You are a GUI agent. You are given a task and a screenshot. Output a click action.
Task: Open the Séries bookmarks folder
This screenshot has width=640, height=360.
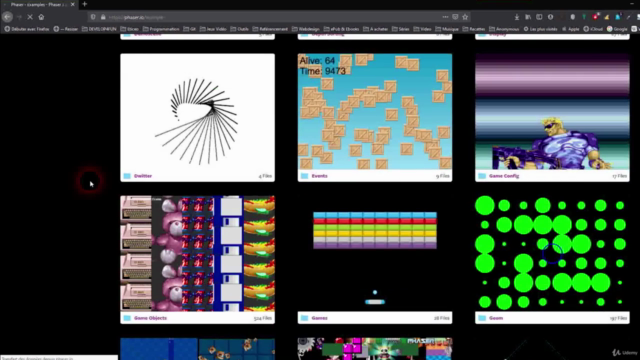tap(400, 29)
